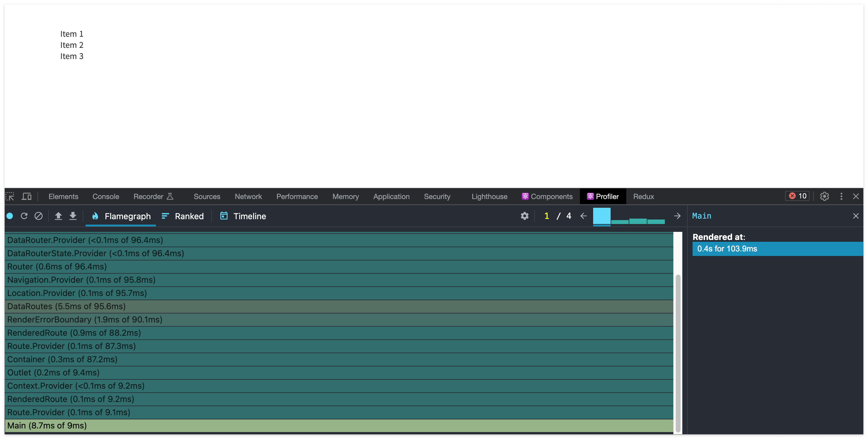
Task: Go to next commit arrow
Action: point(677,216)
